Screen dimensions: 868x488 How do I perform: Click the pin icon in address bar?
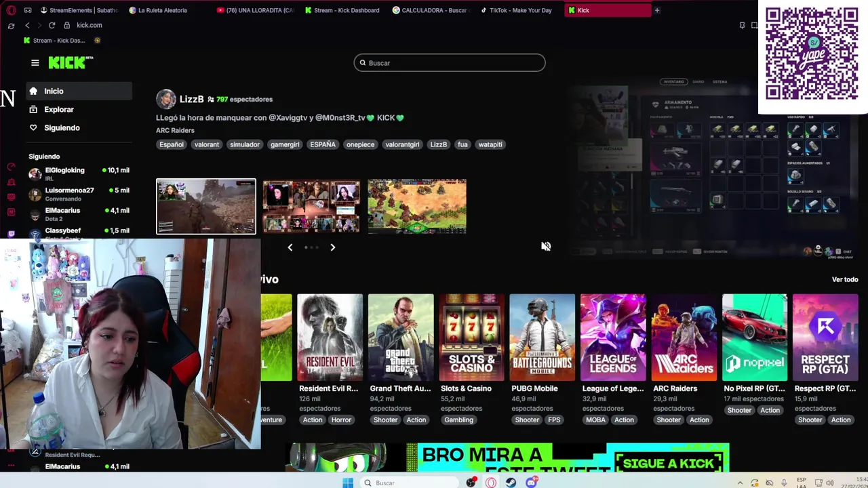point(742,25)
